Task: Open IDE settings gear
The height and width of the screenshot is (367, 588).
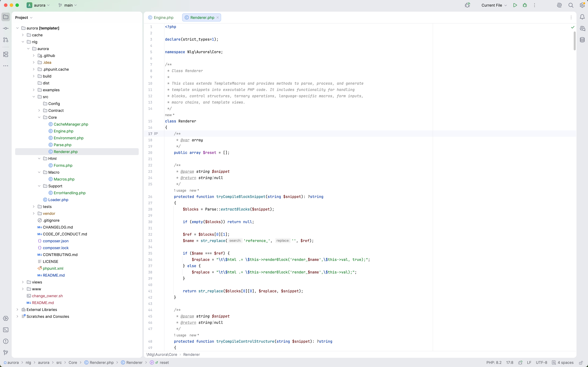Action: coord(582,5)
